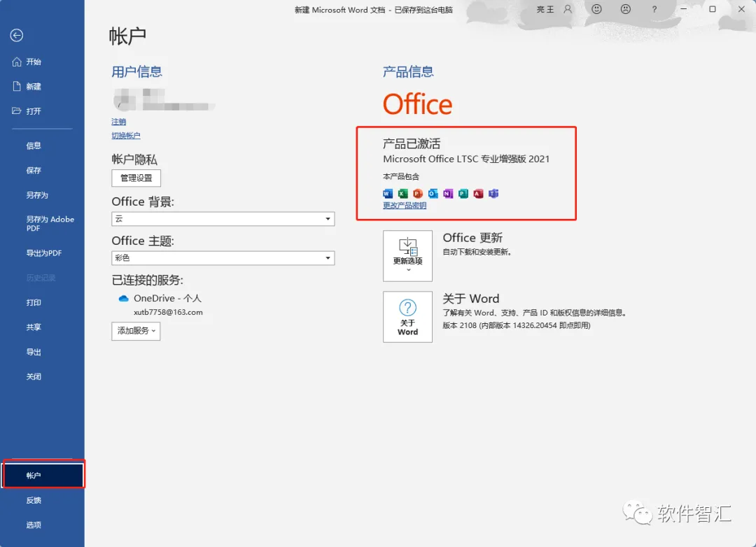Select 导出 in the sidebar

tap(34, 352)
